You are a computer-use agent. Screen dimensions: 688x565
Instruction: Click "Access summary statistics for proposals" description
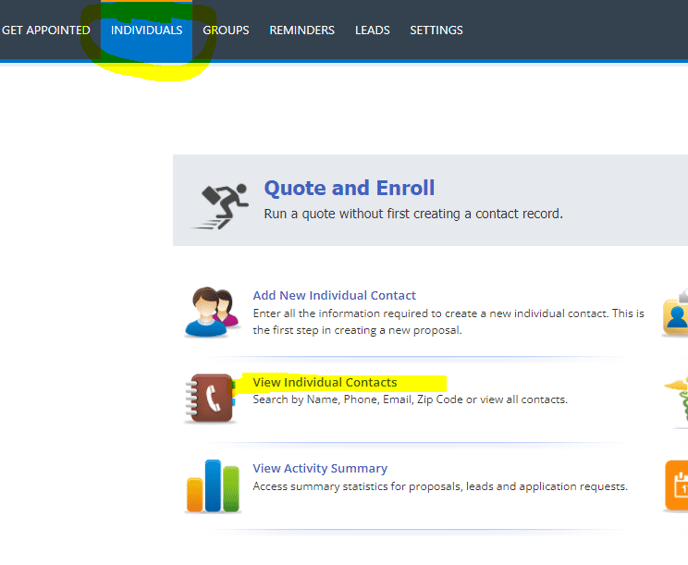pyautogui.click(x=440, y=486)
